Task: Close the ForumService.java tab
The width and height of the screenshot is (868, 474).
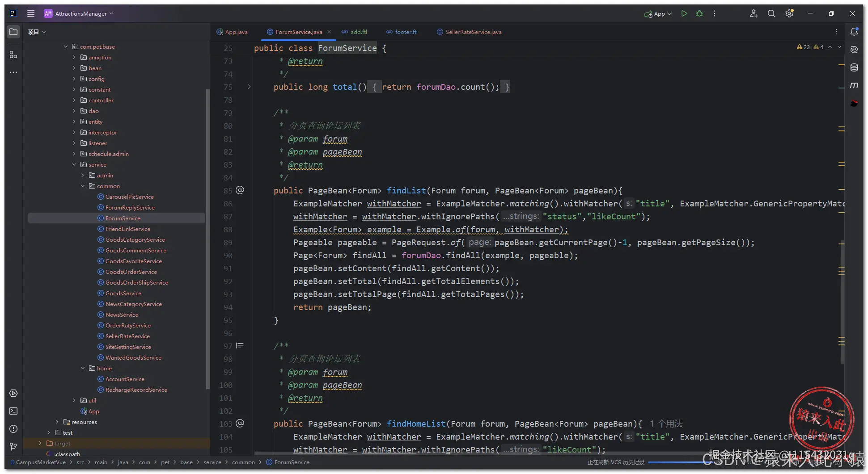Action: (x=329, y=32)
